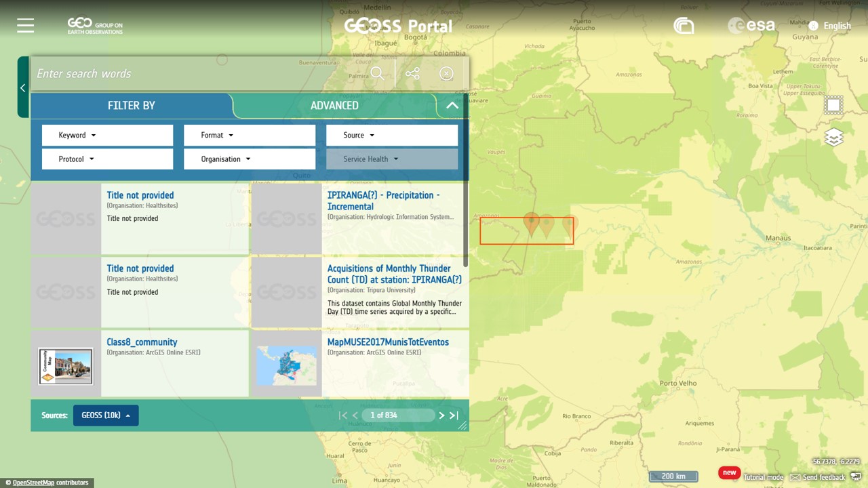Activate the bounding box selection tool
This screenshot has width=868, height=488.
(833, 105)
